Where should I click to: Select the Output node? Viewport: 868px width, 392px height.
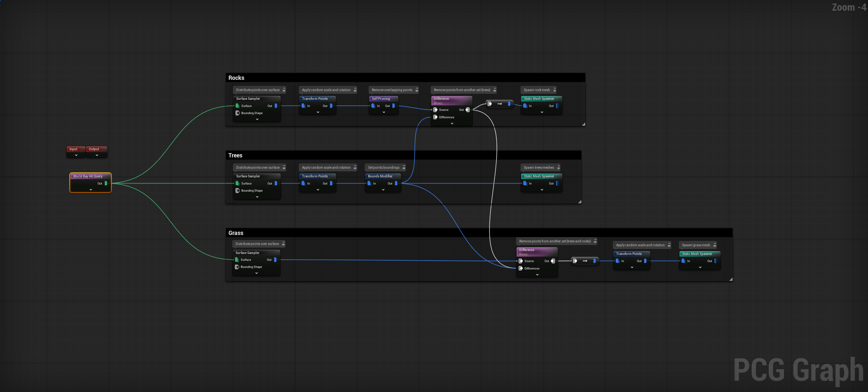[94, 149]
